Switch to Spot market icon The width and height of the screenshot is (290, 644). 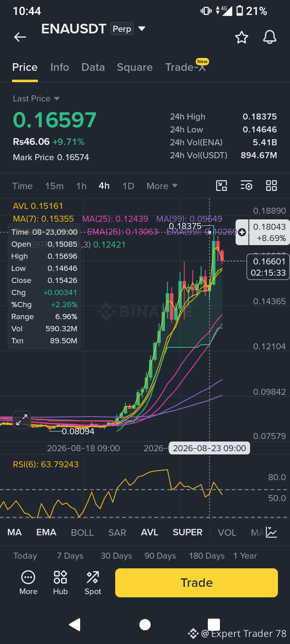93,582
